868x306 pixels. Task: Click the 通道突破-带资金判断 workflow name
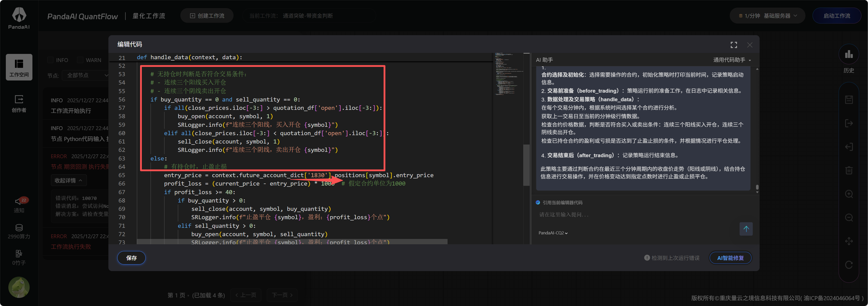click(308, 16)
